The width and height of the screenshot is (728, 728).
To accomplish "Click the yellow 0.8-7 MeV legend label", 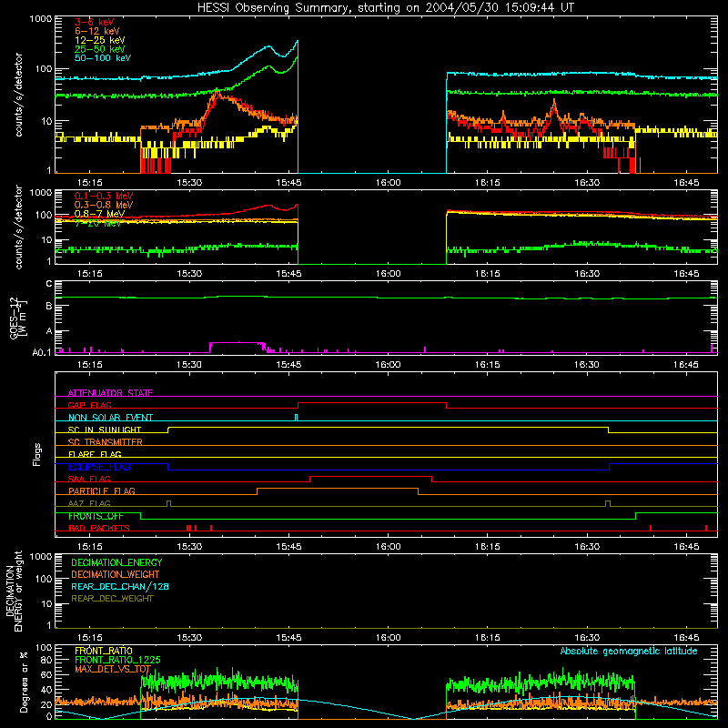I will click(x=99, y=214).
